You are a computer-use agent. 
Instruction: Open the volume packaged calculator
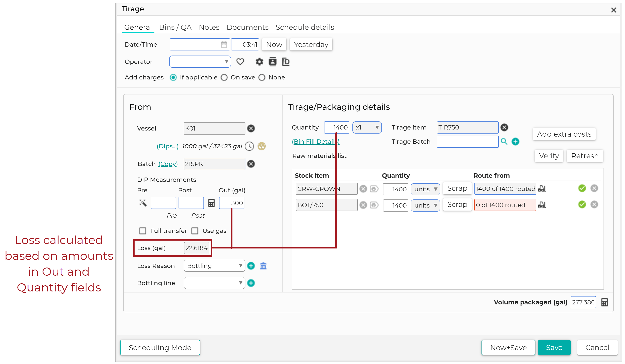(604, 303)
